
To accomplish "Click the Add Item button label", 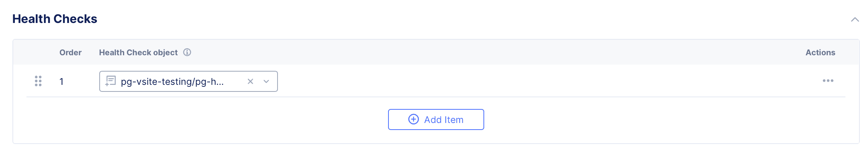I will [444, 120].
